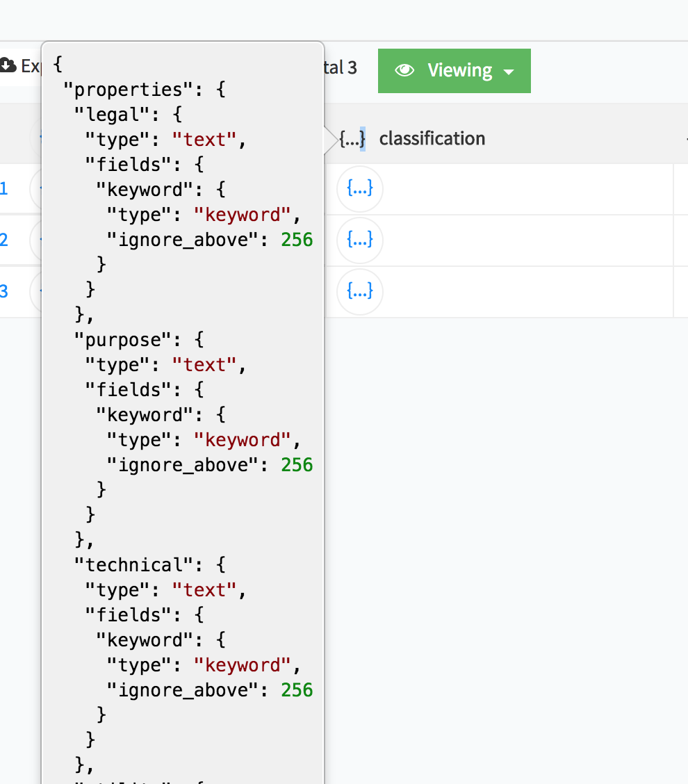Open the classification object in row 1
Viewport: 688px width, 784px height.
360,188
